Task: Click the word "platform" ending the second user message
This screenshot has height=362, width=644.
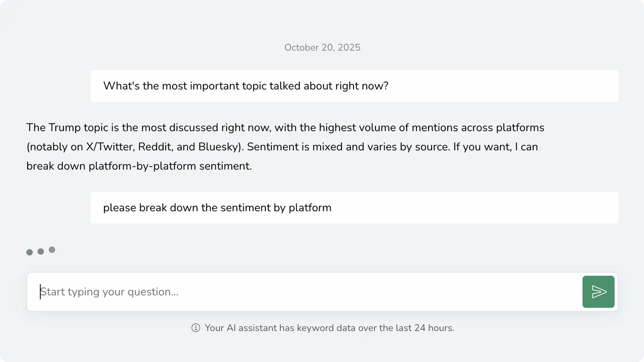Action: coord(310,208)
